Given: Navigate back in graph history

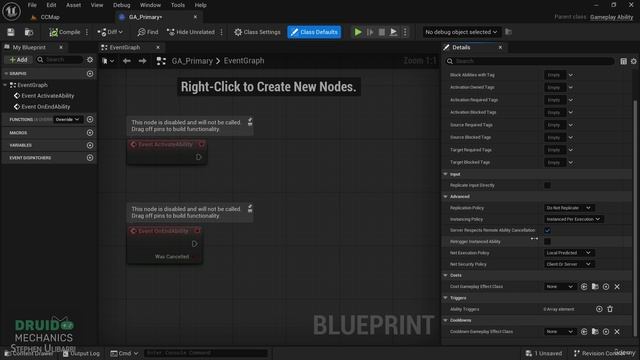Looking at the screenshot, I should [127, 61].
